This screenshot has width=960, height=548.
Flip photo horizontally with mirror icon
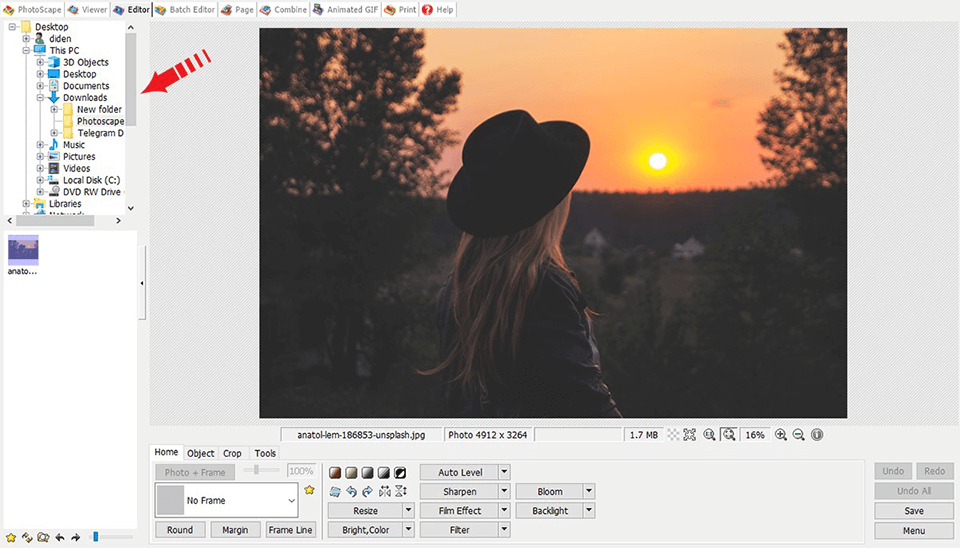pyautogui.click(x=384, y=491)
